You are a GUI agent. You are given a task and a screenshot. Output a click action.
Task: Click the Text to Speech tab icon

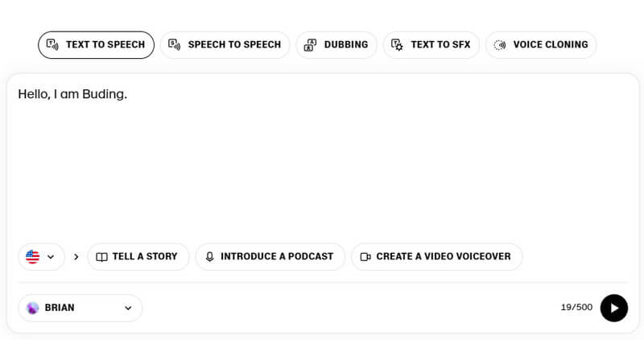52,45
